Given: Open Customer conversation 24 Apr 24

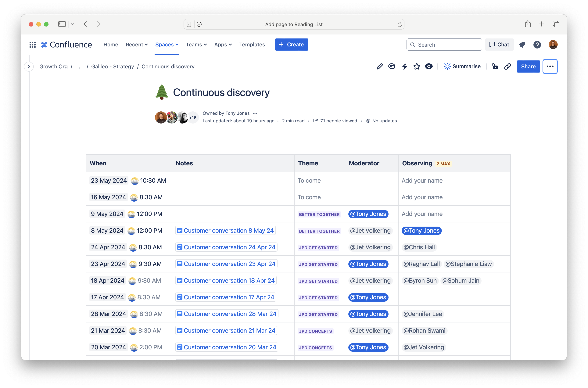Looking at the screenshot, I should click(226, 247).
